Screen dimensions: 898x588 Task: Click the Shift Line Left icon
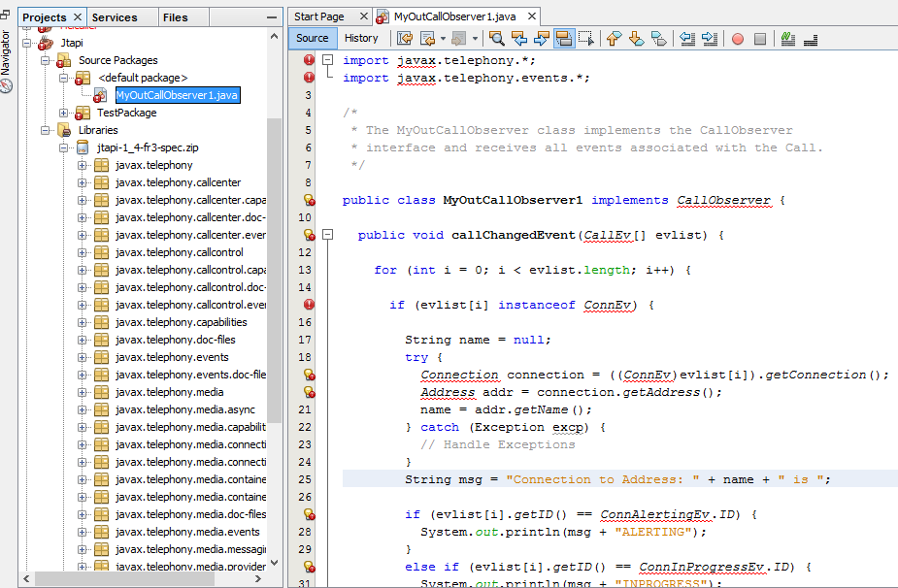(x=687, y=39)
